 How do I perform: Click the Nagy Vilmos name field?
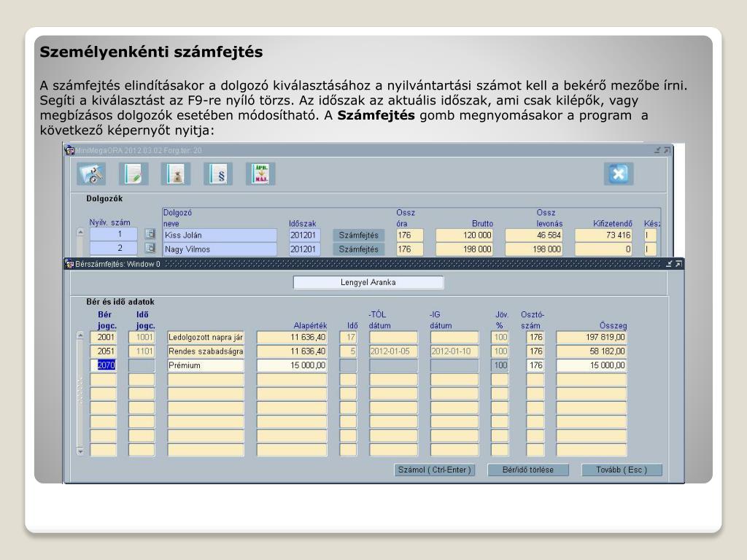[220, 249]
